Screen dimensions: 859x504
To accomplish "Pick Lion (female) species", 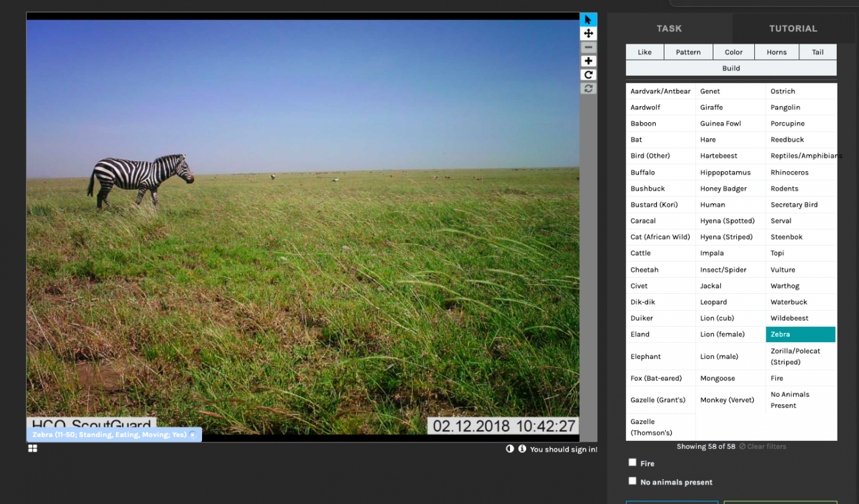I will click(730, 334).
